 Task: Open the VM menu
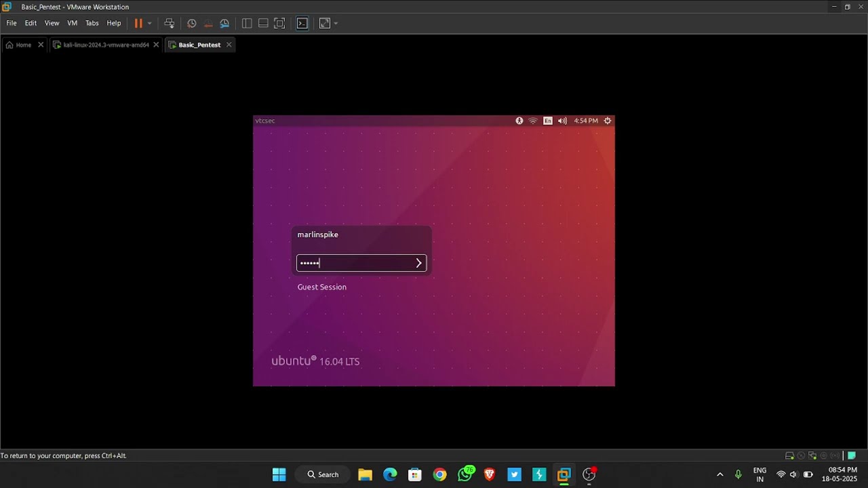[72, 23]
